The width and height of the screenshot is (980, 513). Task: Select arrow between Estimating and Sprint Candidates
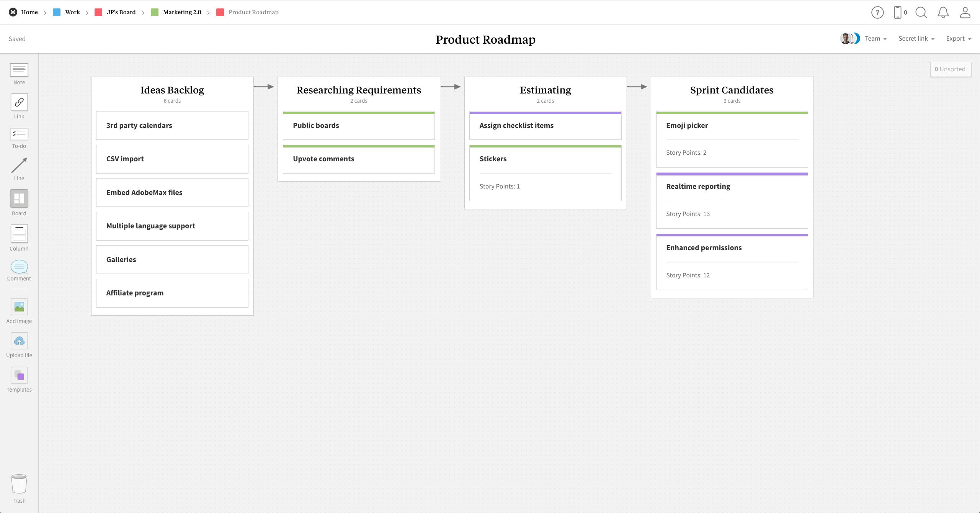point(637,87)
